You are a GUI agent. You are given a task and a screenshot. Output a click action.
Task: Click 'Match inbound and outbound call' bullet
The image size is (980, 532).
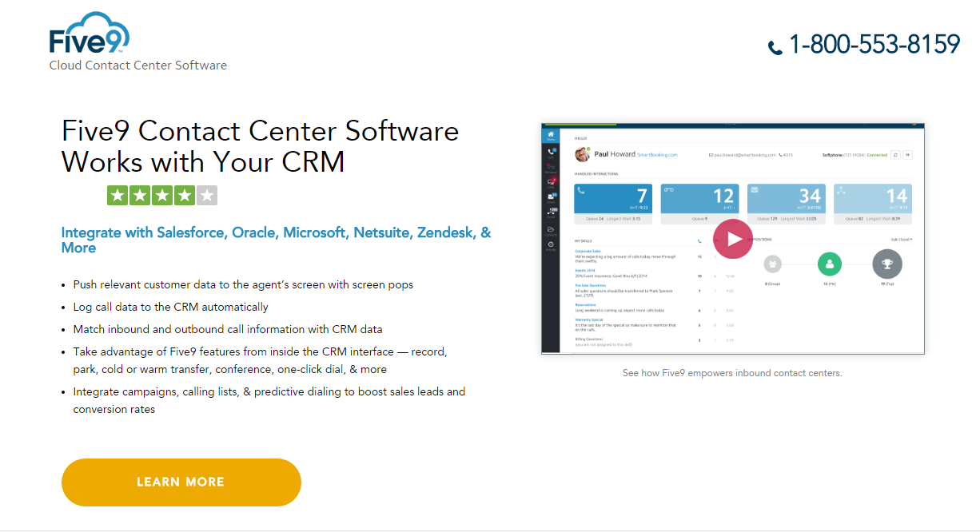coord(228,329)
